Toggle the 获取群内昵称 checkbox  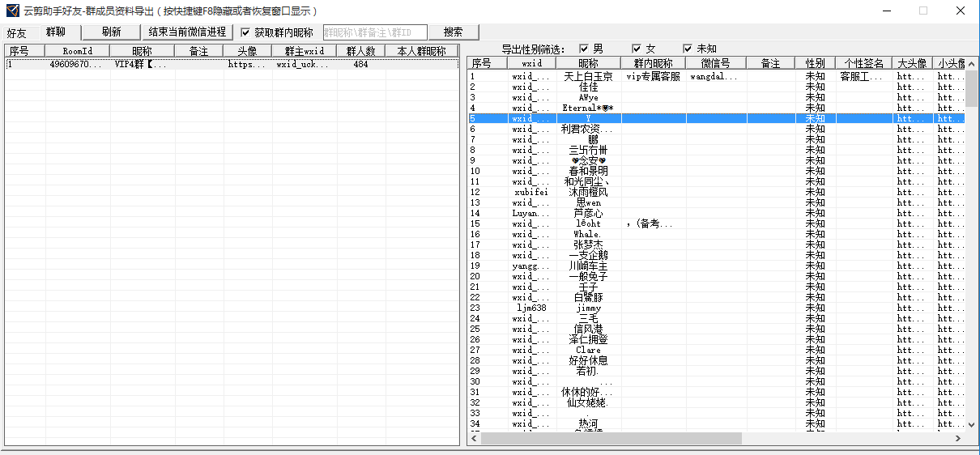click(246, 32)
